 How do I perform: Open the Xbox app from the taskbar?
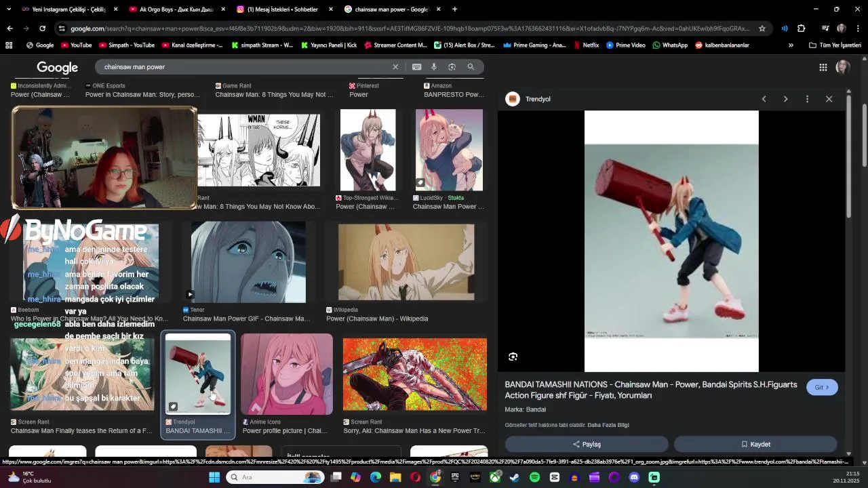495,477
